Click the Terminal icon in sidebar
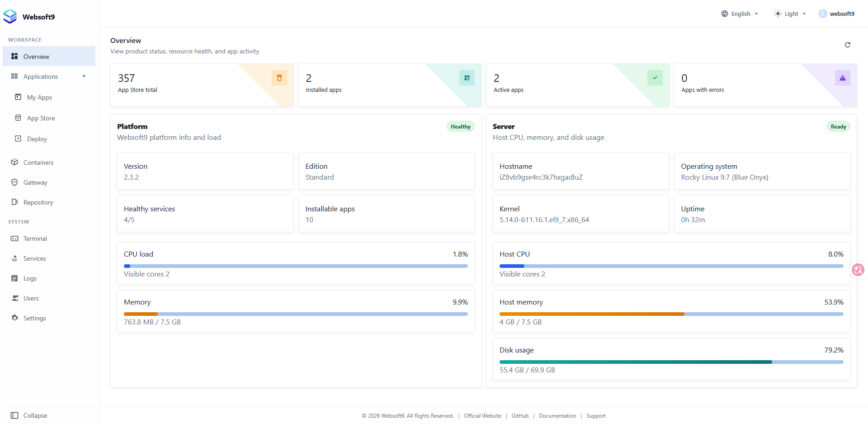Viewport: 868px width, 424px height. click(14, 238)
